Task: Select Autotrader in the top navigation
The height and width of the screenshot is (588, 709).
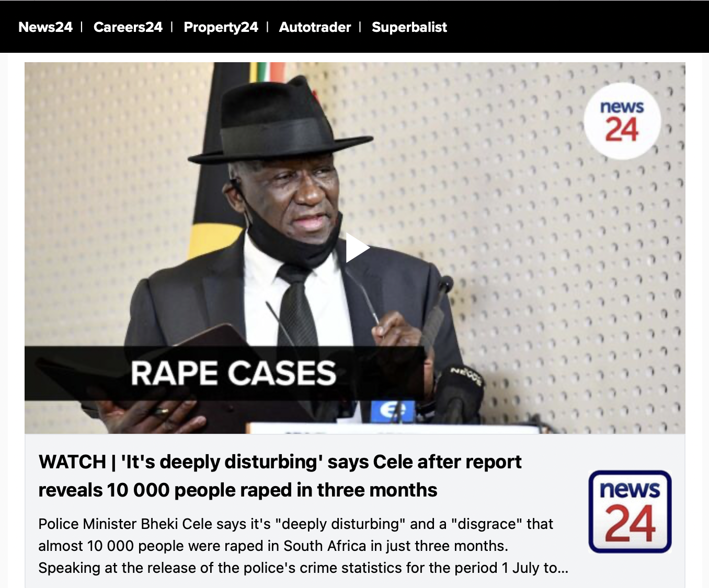Action: point(315,27)
